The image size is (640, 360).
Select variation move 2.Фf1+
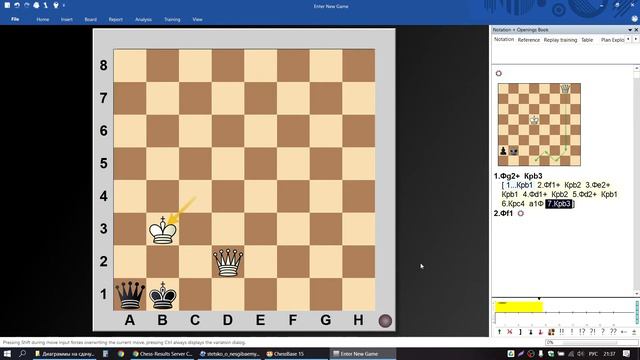pos(549,185)
